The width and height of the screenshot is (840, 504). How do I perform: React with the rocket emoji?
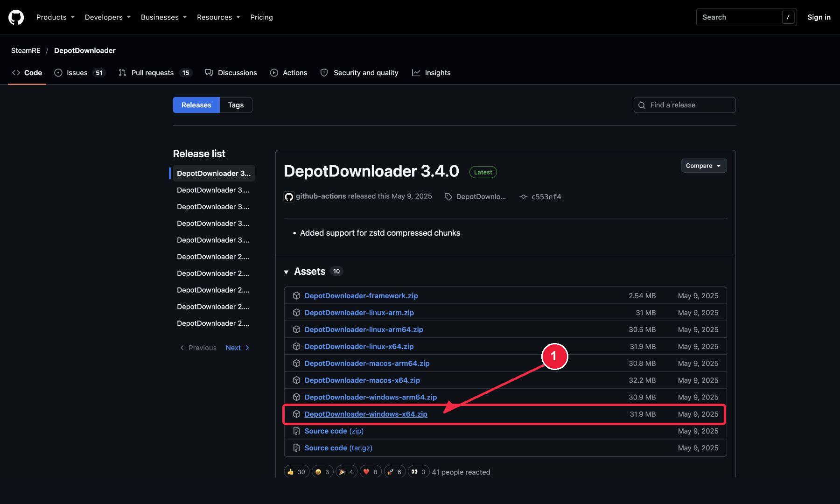(x=395, y=472)
